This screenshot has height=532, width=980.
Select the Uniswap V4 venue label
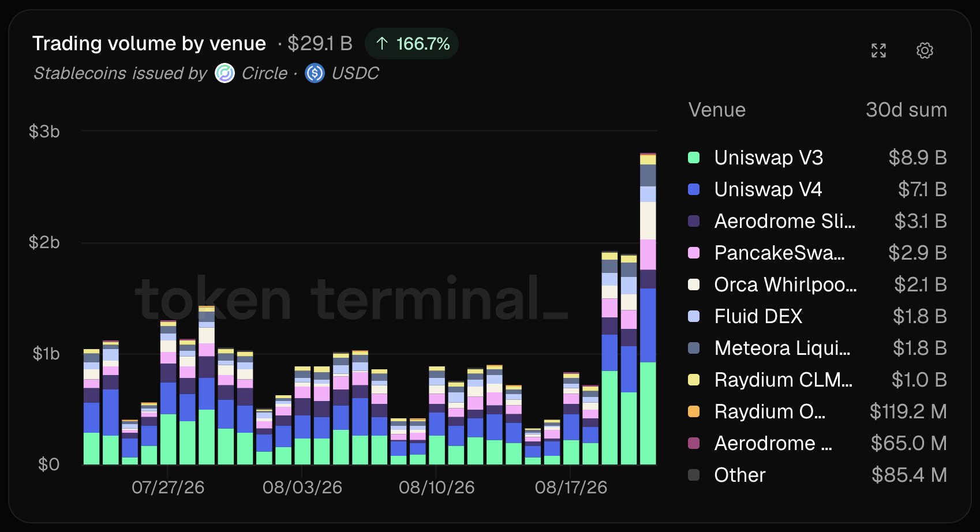(768, 189)
